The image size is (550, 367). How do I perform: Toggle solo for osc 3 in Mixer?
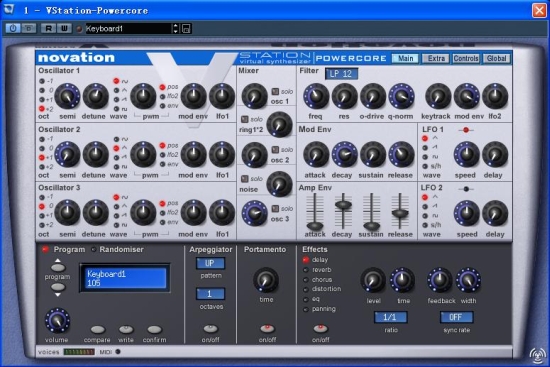pos(275,208)
